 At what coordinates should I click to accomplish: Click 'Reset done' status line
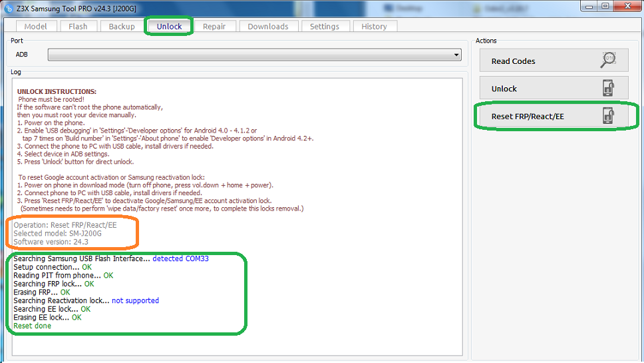[x=33, y=326]
